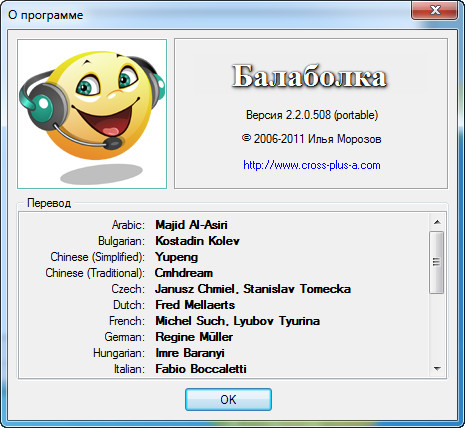The image size is (465, 428).
Task: Select translator name Fred Mellaerts
Action: coord(195,305)
